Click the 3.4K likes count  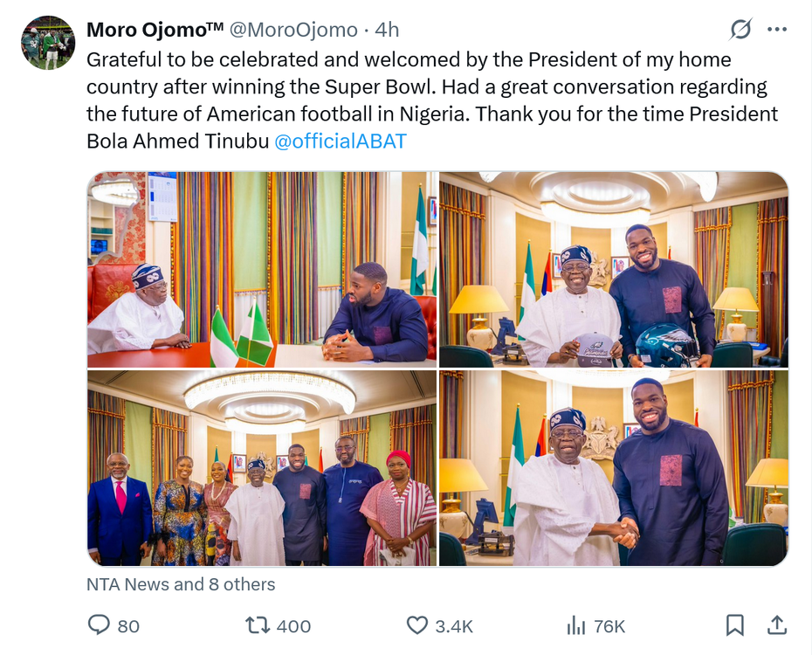454,626
